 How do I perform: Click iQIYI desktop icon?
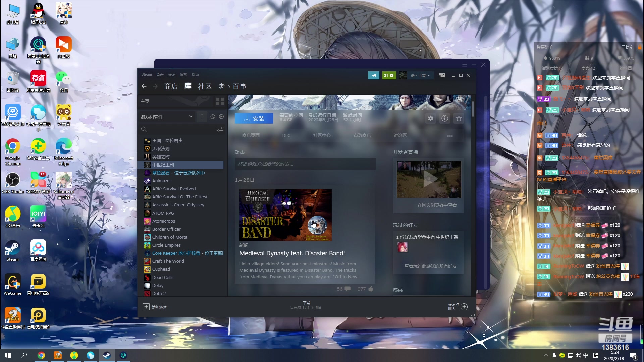(x=38, y=217)
